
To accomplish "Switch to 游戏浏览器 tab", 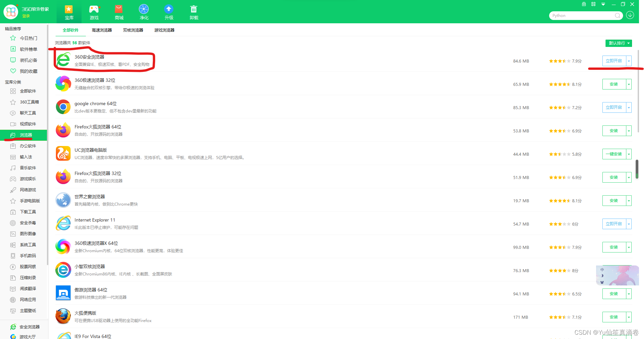I will click(164, 30).
